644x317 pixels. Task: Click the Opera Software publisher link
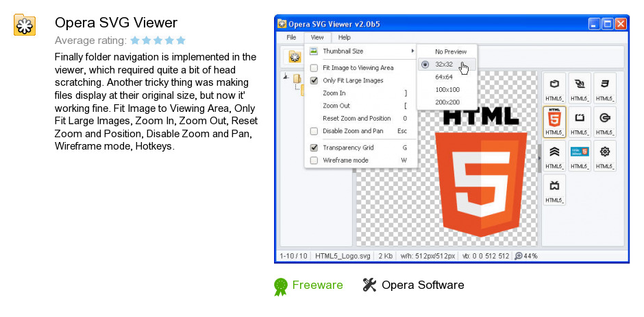423,285
